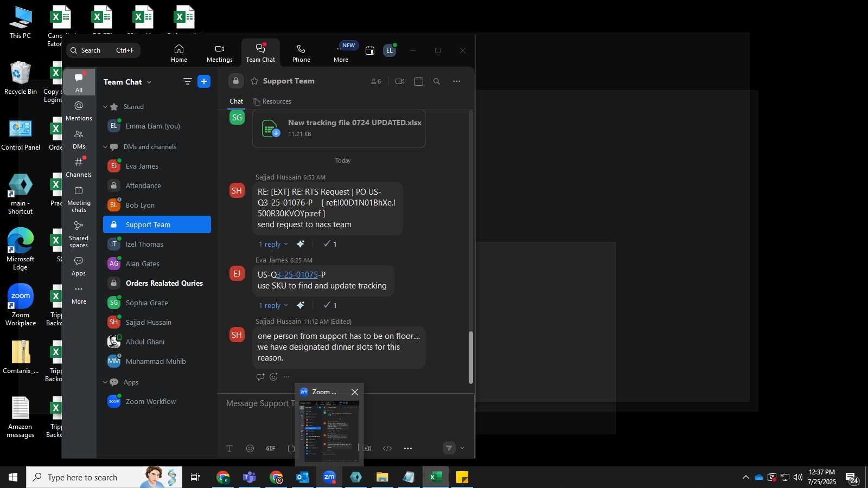This screenshot has width=868, height=488.
Task: Open Outlook from the taskbar
Action: (302, 477)
